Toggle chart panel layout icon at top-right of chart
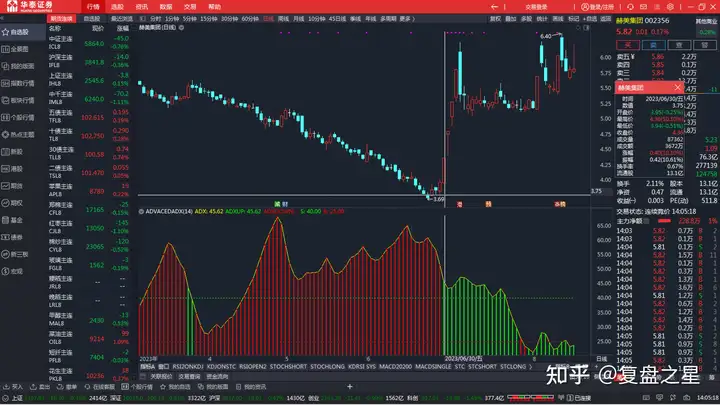Viewport: 720px width, 405px height. click(x=586, y=28)
